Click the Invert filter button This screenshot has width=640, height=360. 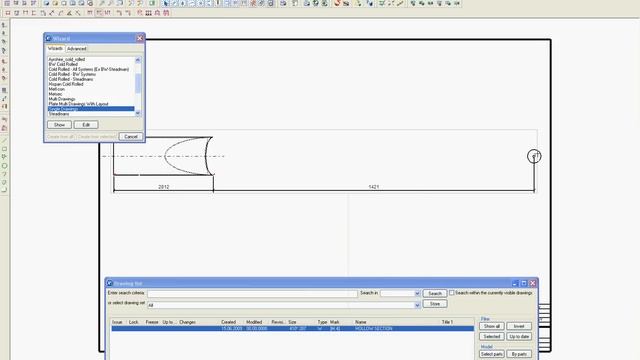519,326
